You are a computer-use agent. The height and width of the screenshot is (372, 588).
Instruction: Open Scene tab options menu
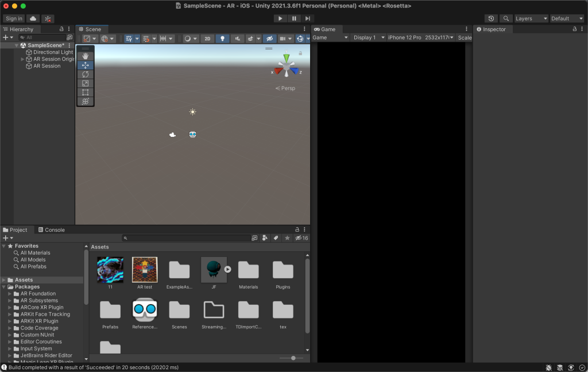[304, 29]
